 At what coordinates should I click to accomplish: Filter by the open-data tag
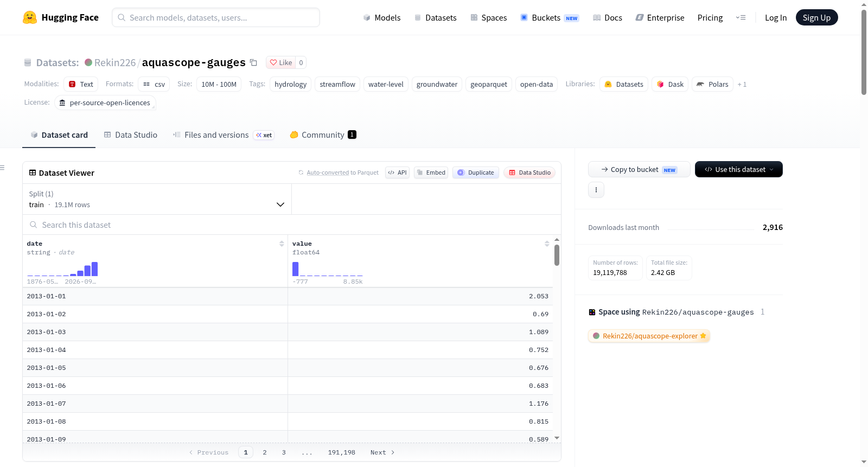click(537, 84)
